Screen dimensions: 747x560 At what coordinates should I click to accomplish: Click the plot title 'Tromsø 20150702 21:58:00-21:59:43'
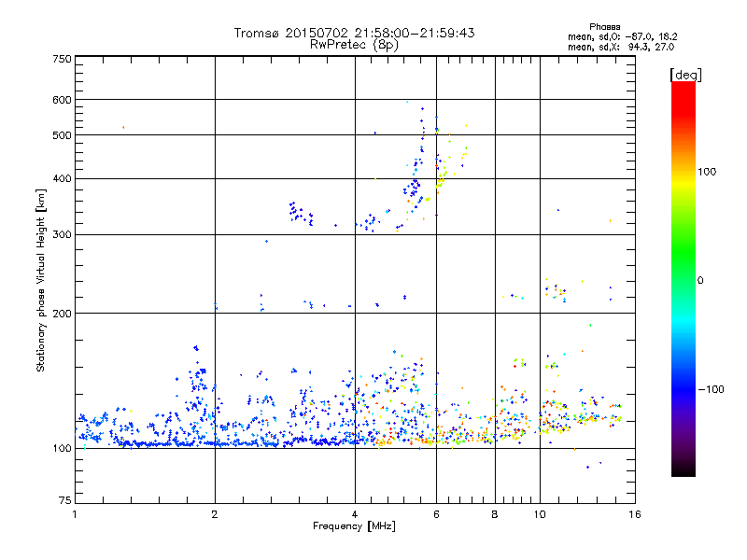pyautogui.click(x=354, y=33)
